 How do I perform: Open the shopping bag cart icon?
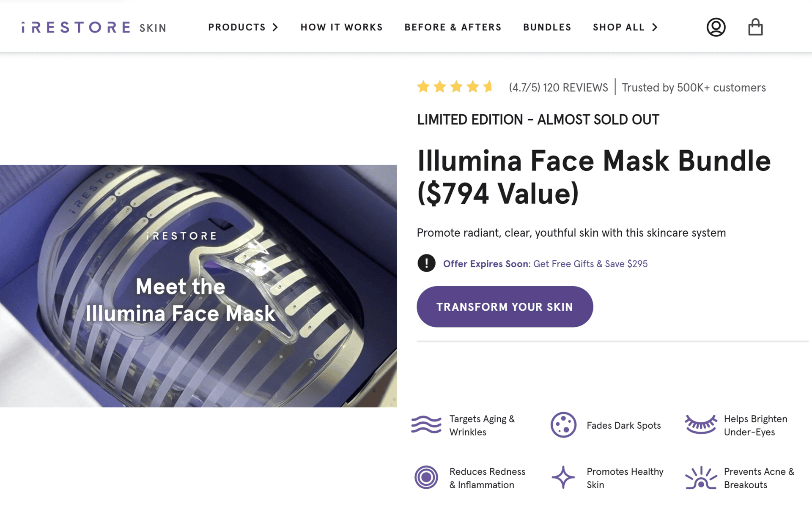click(x=755, y=27)
